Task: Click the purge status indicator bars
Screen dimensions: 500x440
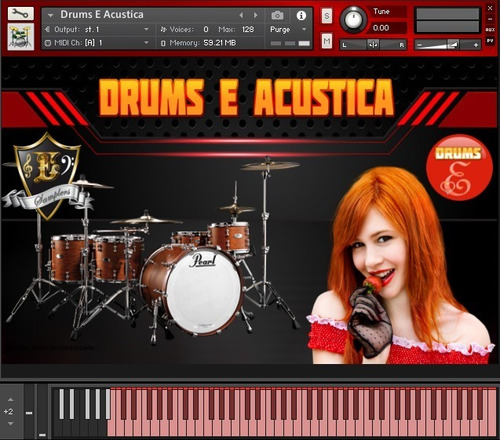Action: (290, 43)
